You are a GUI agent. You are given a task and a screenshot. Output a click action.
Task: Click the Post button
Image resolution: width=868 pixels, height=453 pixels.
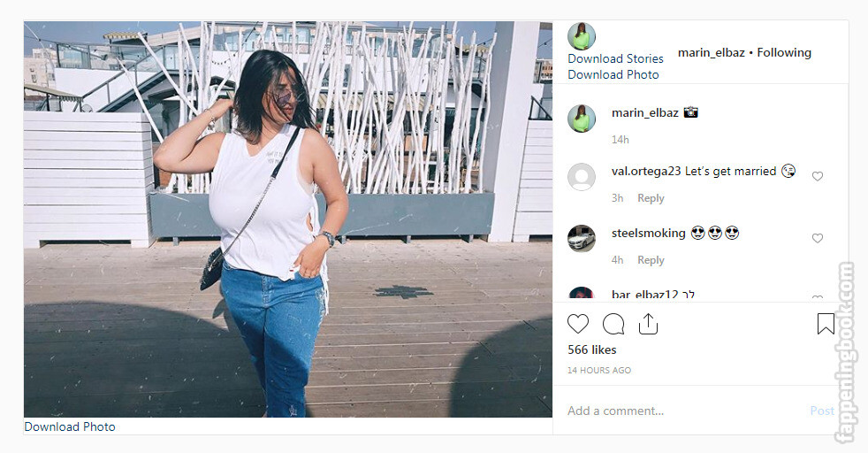click(x=821, y=411)
